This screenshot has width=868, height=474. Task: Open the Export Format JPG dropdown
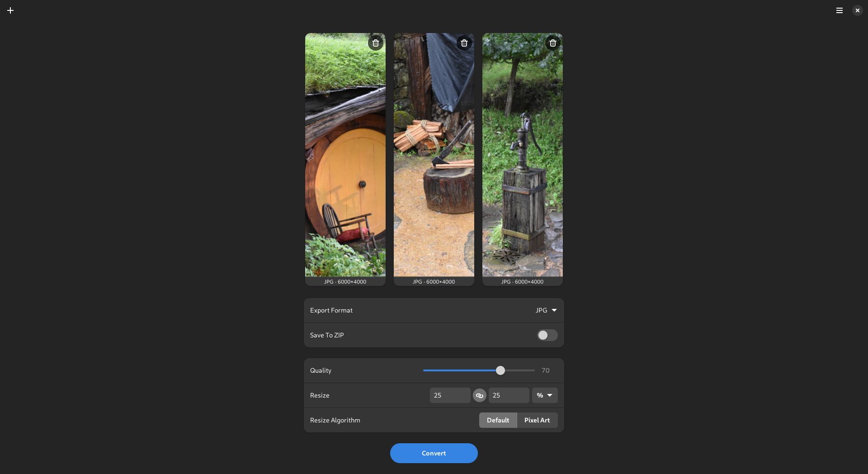(546, 310)
